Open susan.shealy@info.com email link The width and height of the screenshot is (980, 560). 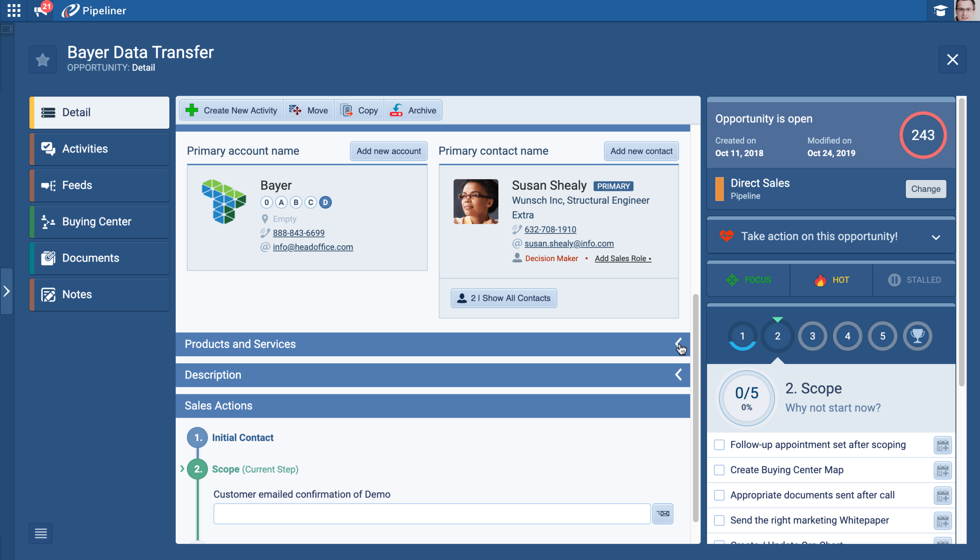(x=569, y=243)
